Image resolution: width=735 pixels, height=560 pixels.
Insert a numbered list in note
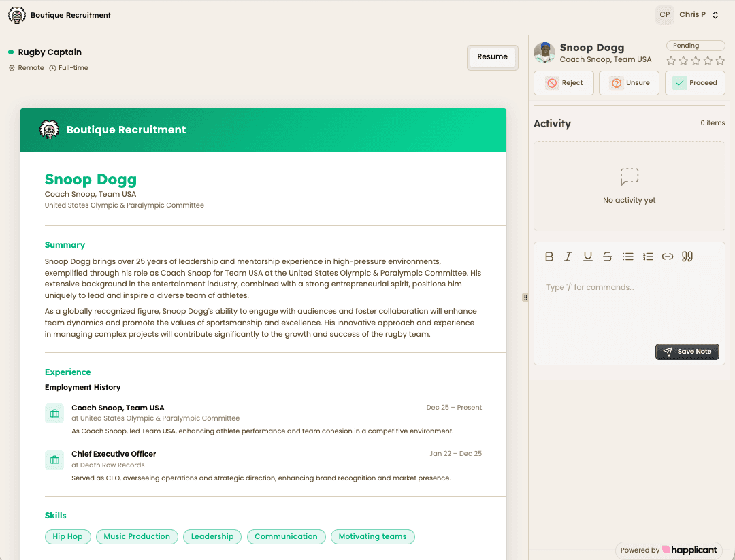click(648, 257)
